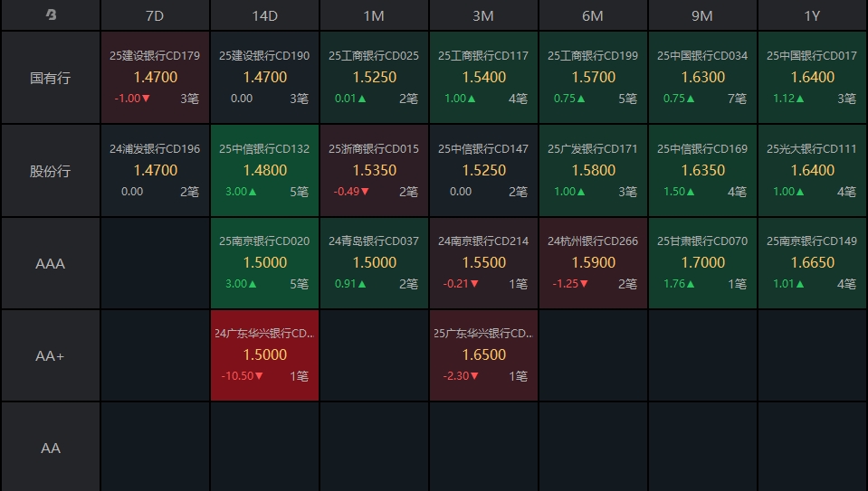Open the 25广发银行CD171 cell
868x491 pixels.
tap(593, 170)
